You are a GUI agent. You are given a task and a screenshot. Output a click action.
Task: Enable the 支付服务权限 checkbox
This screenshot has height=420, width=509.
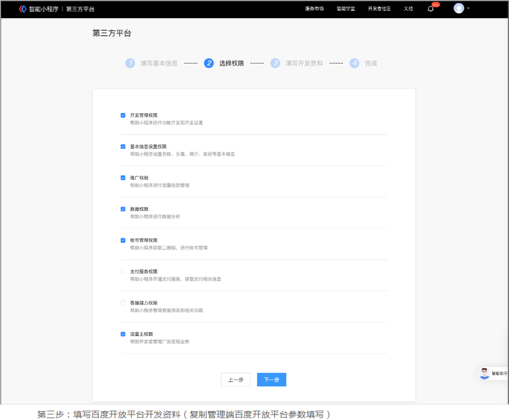click(123, 271)
